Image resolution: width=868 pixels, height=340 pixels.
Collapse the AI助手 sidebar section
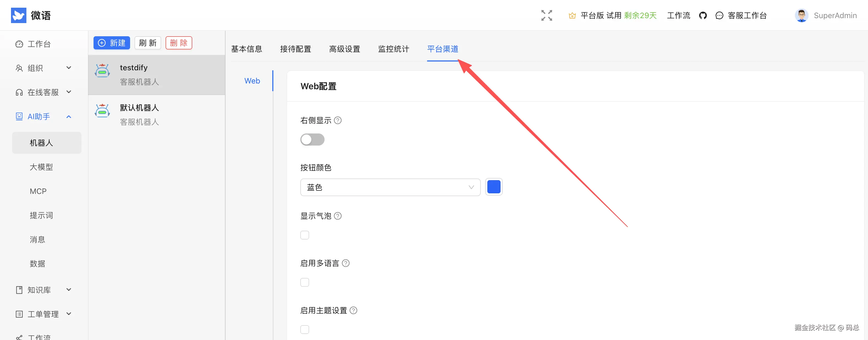pyautogui.click(x=43, y=116)
